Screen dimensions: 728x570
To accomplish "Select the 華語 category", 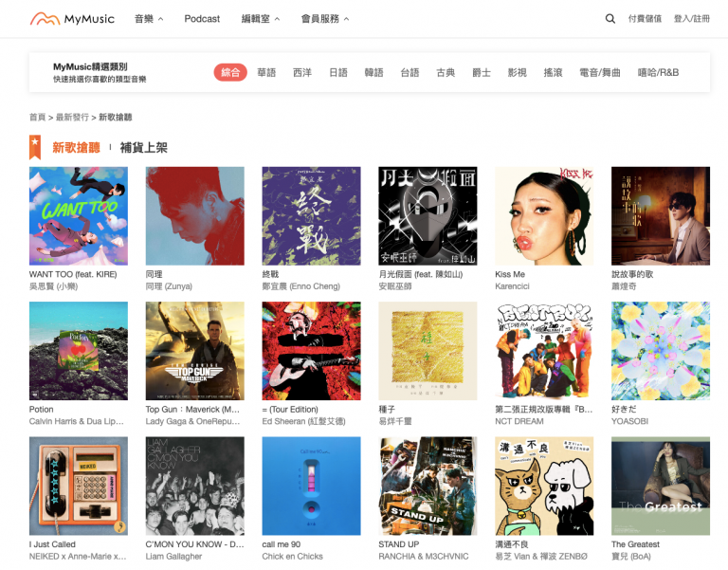I will 266,72.
